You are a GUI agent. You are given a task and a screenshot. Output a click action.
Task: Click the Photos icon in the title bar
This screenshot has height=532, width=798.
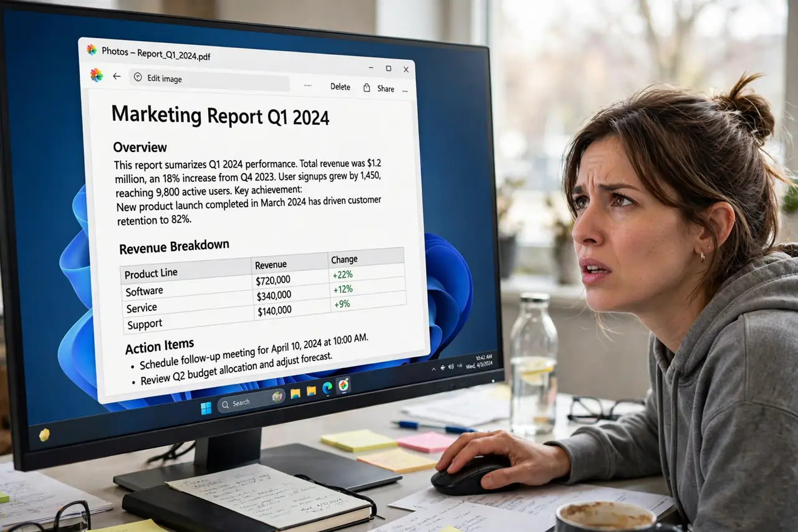tap(92, 49)
